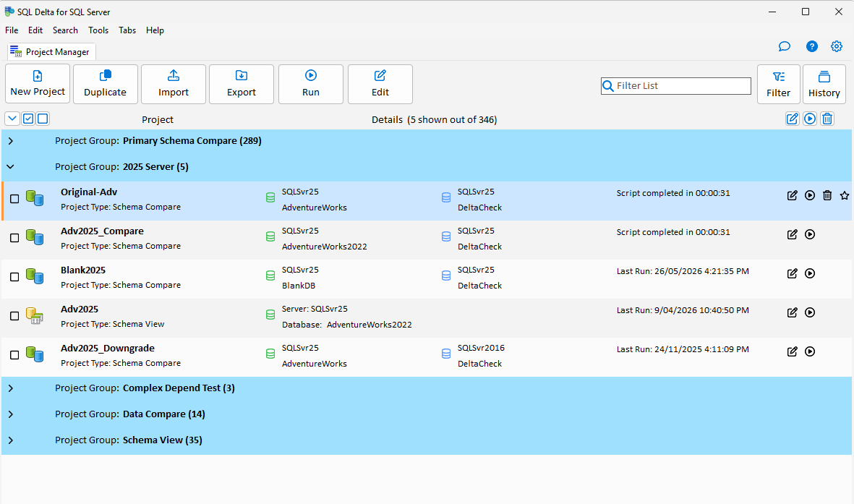854x504 pixels.
Task: Click Adv2025 schema view yellow database icon
Action: pyautogui.click(x=35, y=315)
